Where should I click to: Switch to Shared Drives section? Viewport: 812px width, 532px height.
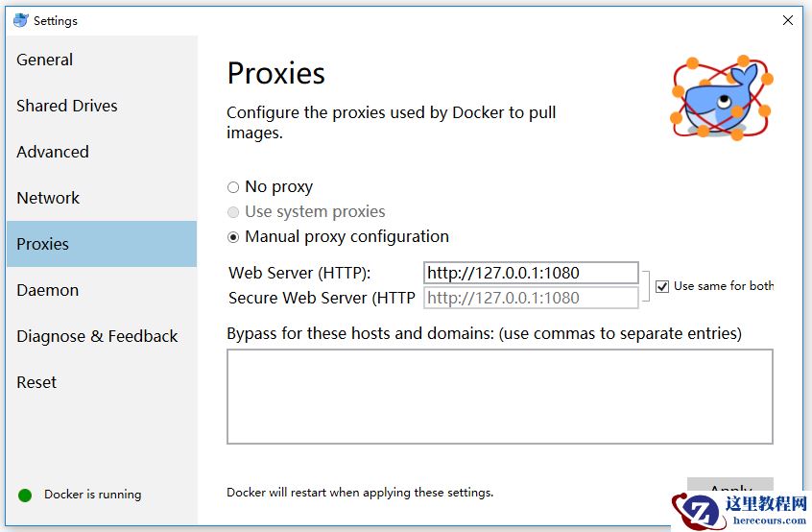pos(67,106)
